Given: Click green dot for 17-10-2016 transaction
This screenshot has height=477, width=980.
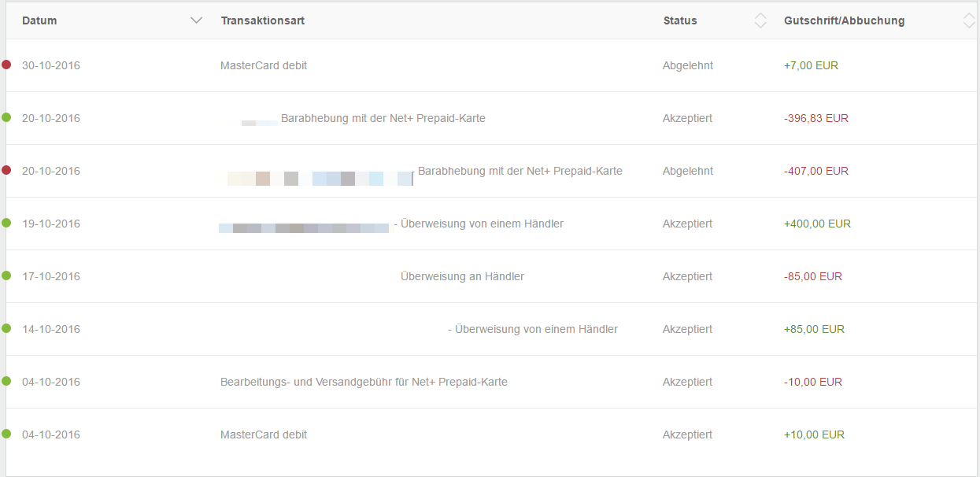Looking at the screenshot, I should pyautogui.click(x=6, y=275).
